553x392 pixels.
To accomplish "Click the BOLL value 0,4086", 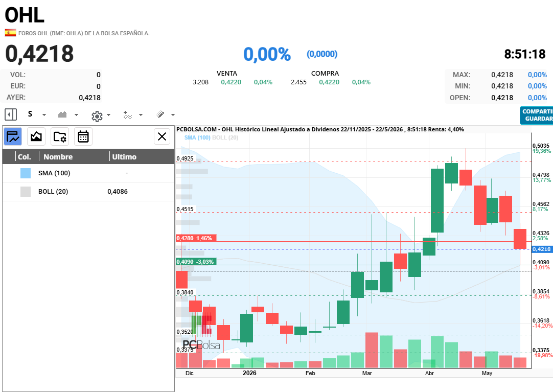I will click(118, 192).
